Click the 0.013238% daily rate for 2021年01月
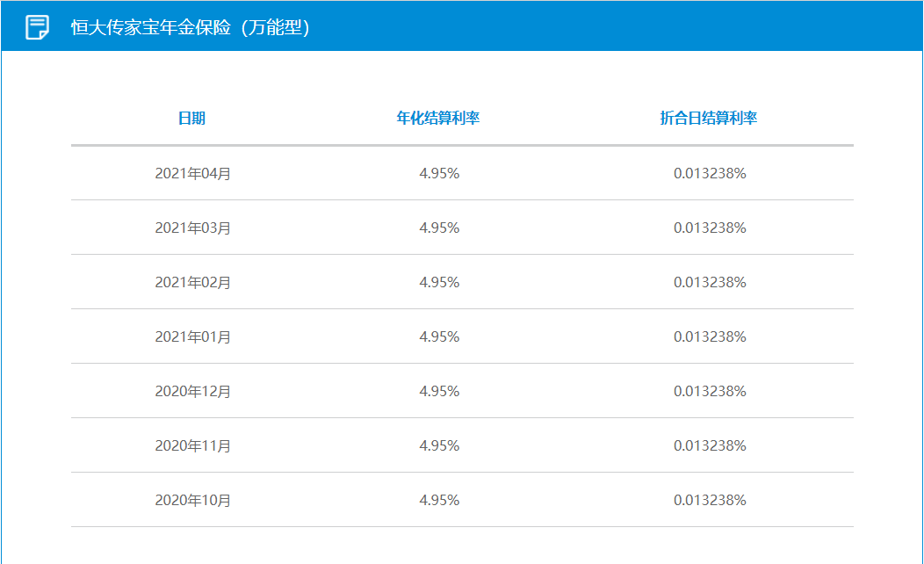The height and width of the screenshot is (564, 924). (710, 337)
